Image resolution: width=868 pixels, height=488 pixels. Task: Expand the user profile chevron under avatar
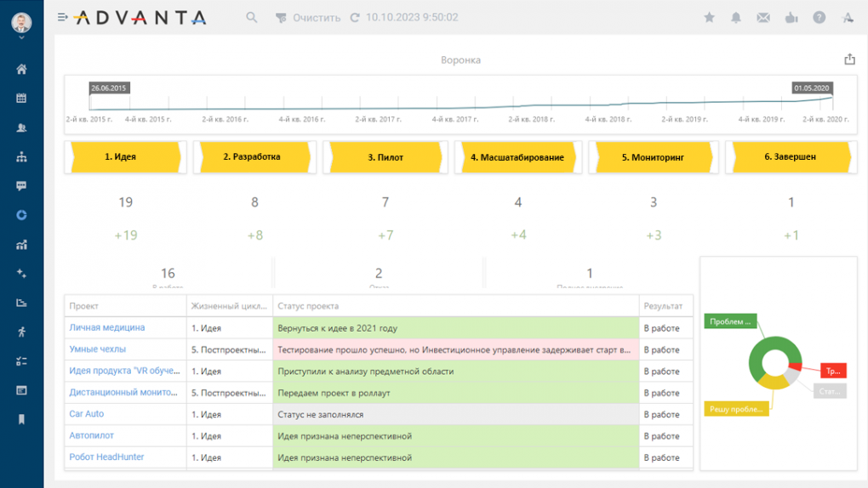point(21,38)
